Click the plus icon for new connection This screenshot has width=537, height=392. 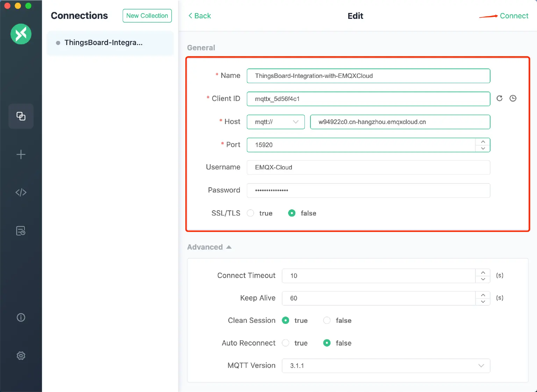coord(21,154)
